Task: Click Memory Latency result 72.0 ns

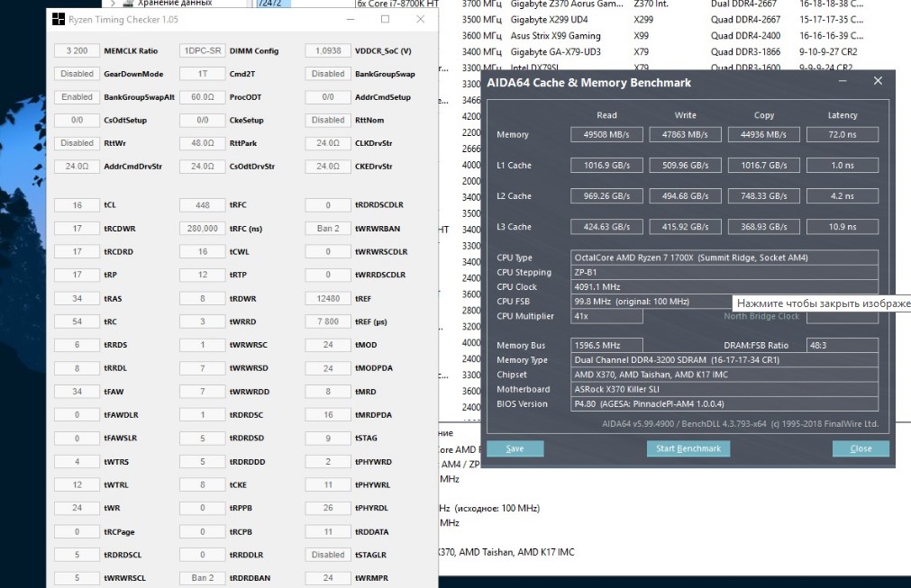Action: pos(843,134)
